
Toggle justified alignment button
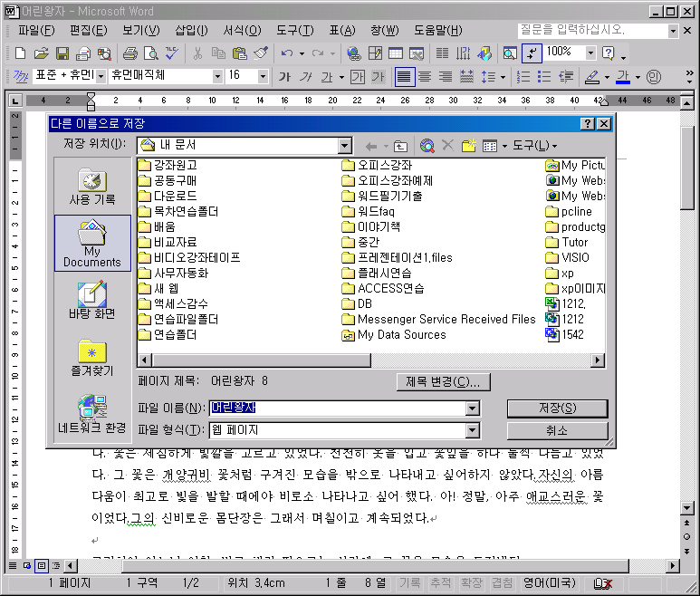404,77
